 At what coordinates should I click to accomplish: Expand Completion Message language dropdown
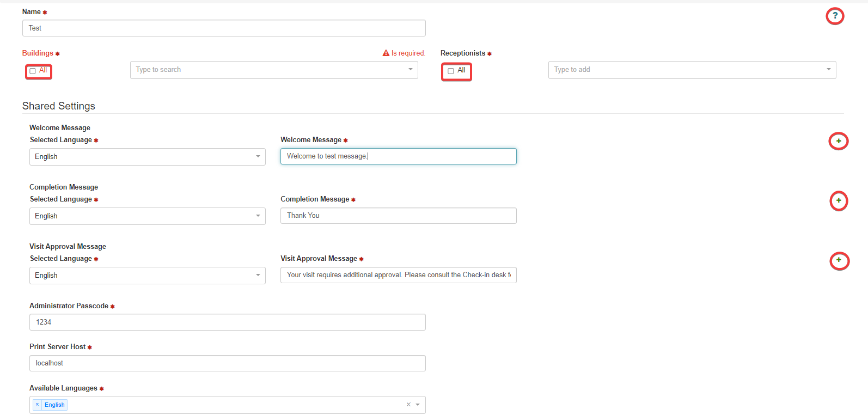pos(147,216)
